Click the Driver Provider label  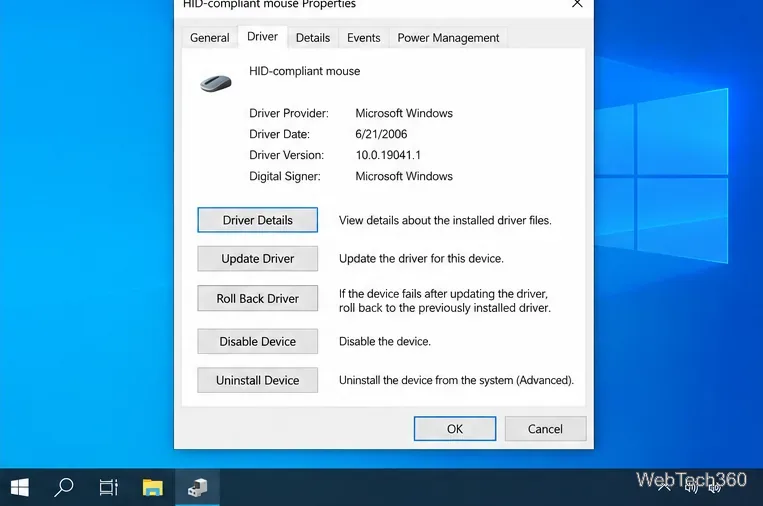point(289,113)
